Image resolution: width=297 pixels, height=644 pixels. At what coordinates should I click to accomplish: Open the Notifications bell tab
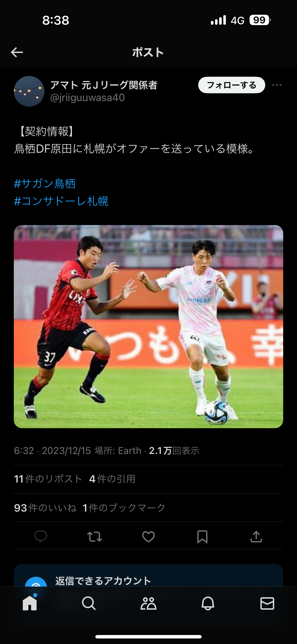(x=208, y=603)
